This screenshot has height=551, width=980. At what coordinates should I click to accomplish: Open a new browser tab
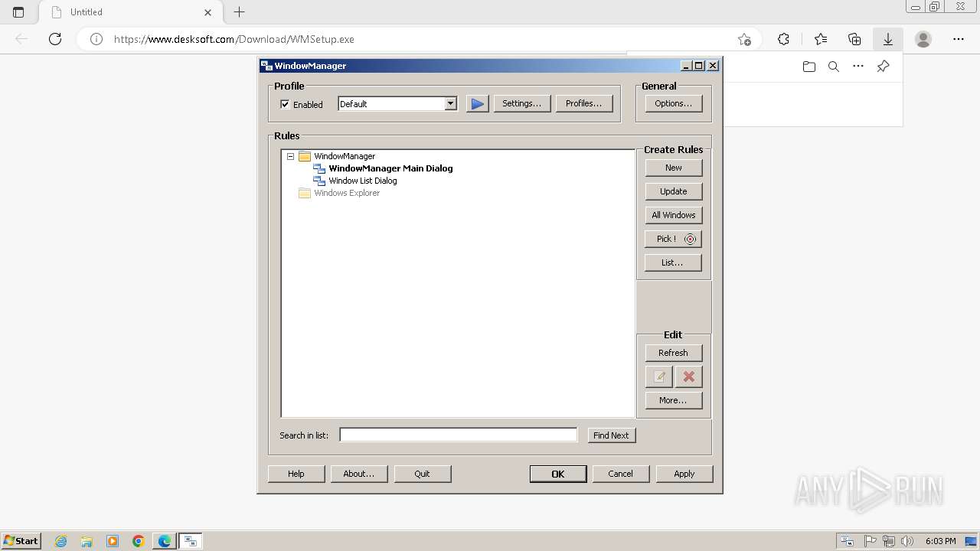[x=239, y=12]
